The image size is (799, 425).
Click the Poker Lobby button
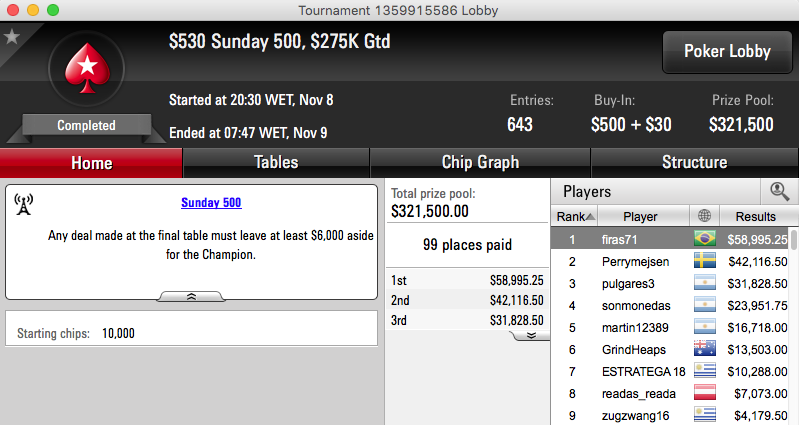click(727, 51)
